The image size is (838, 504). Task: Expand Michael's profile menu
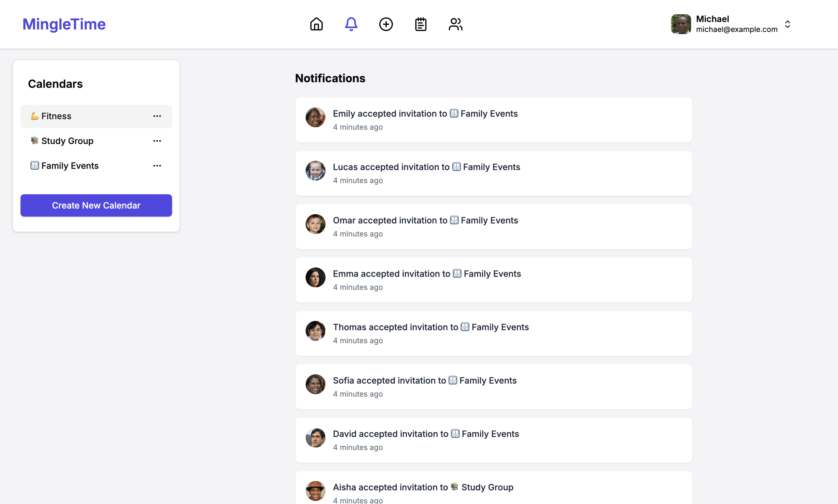pyautogui.click(x=788, y=24)
